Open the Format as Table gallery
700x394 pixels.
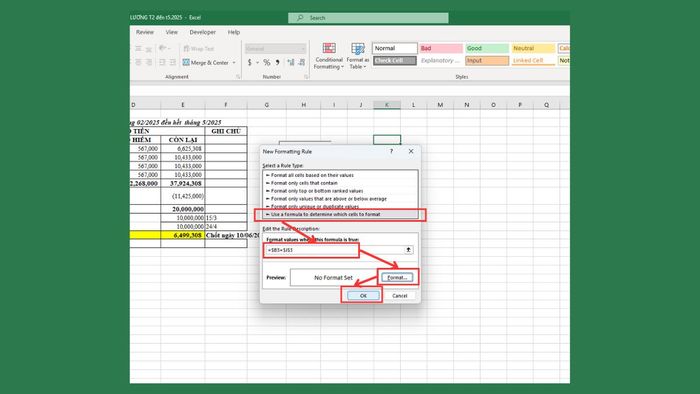click(358, 56)
